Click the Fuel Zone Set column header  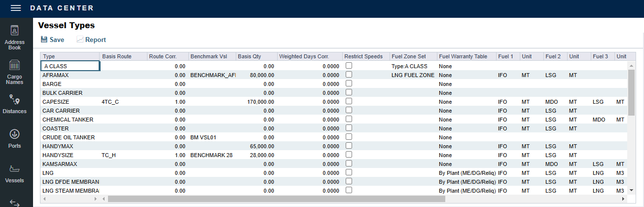click(412, 56)
